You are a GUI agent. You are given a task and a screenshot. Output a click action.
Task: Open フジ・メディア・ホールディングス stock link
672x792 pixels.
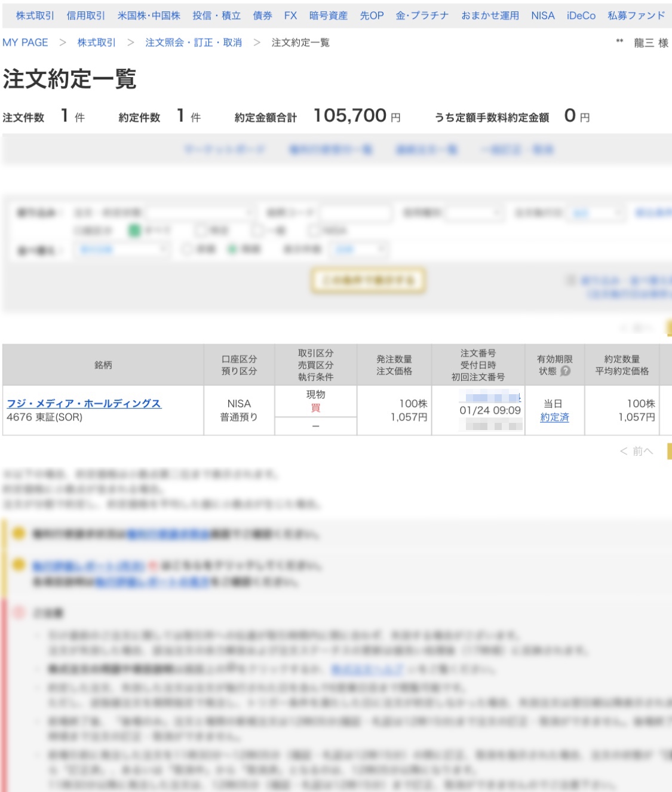[x=84, y=404]
